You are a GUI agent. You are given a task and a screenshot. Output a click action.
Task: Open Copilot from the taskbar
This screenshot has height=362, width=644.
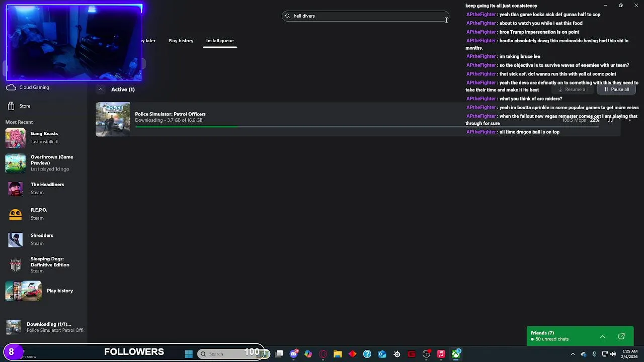[x=308, y=354]
